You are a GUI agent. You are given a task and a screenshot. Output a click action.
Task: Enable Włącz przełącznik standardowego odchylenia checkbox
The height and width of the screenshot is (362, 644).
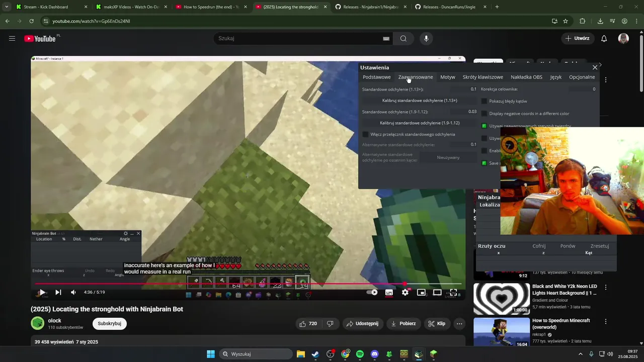pyautogui.click(x=366, y=134)
